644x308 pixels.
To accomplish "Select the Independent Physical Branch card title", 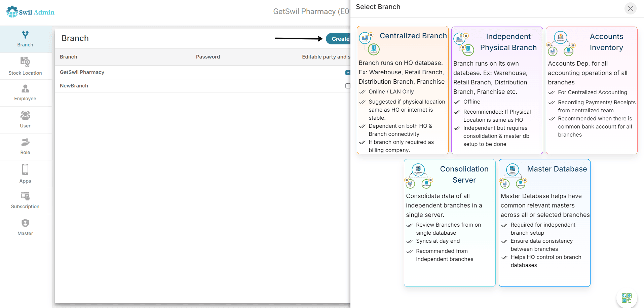I will [x=508, y=42].
